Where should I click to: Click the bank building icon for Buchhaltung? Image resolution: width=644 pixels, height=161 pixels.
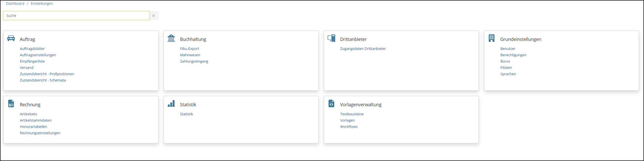[x=171, y=38]
